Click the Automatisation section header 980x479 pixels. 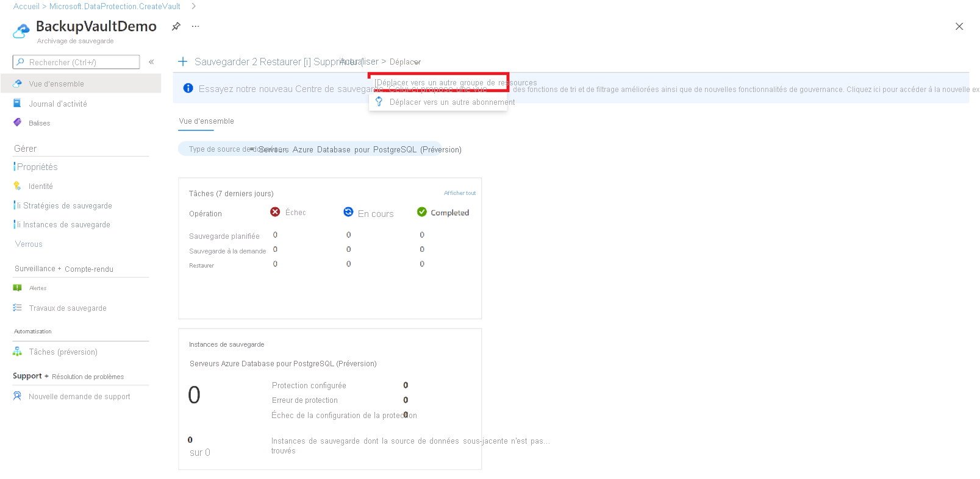click(x=33, y=332)
